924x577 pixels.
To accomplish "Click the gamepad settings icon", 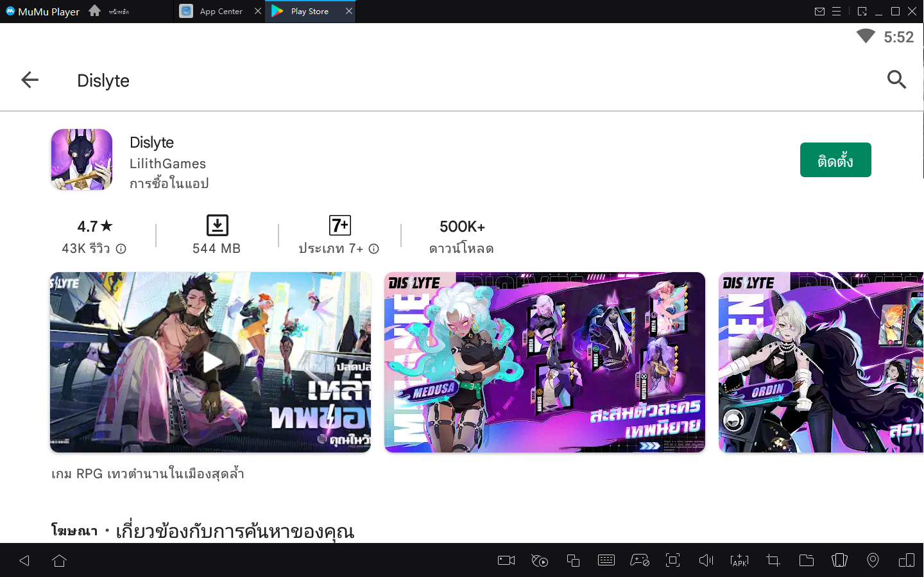I will [x=640, y=560].
